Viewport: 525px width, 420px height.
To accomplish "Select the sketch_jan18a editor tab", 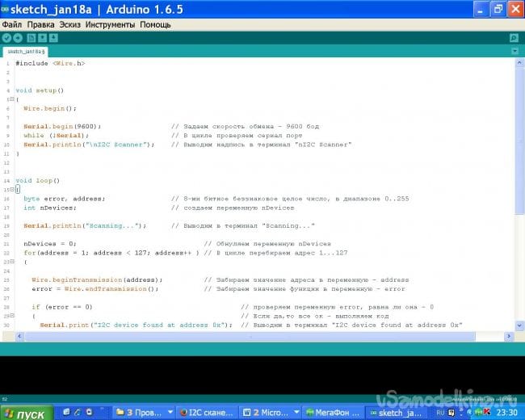I will [x=26, y=51].
